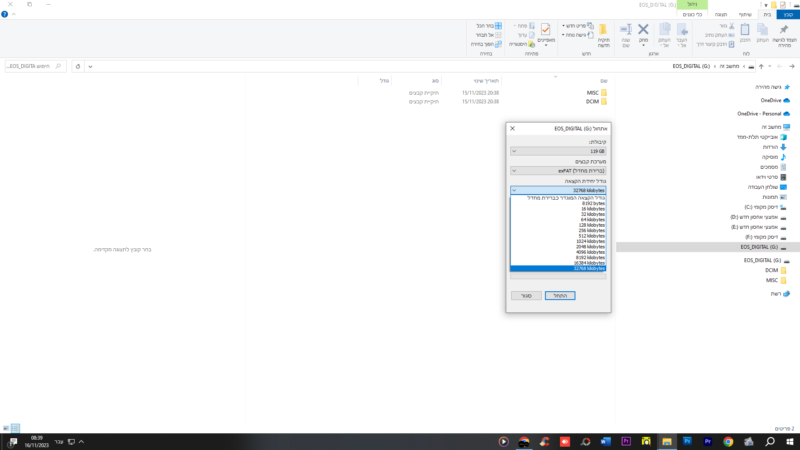Image resolution: width=800 pixels, height=450 pixels.
Task: Refresh the current folder view
Action: tap(78, 66)
